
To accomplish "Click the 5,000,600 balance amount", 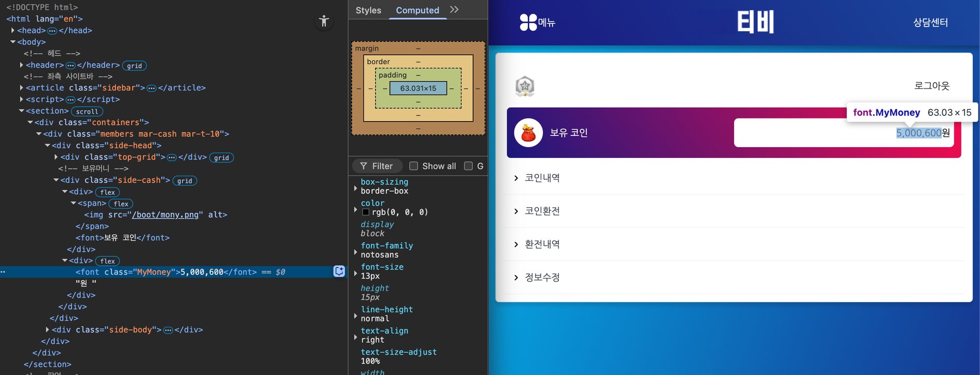I will (919, 133).
